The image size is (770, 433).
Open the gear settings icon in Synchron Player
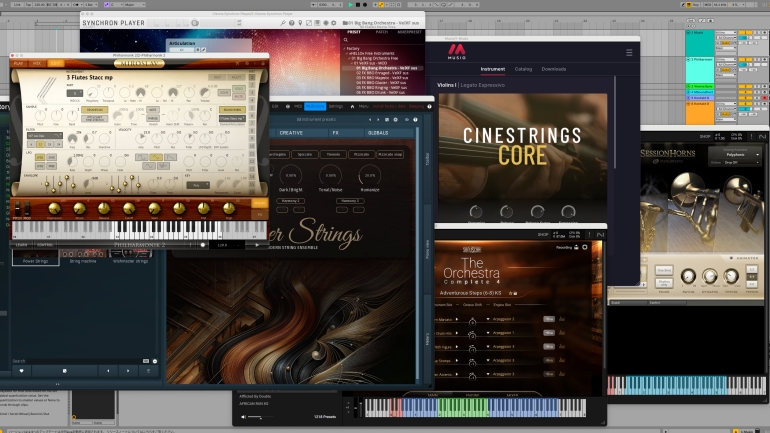tap(334, 23)
